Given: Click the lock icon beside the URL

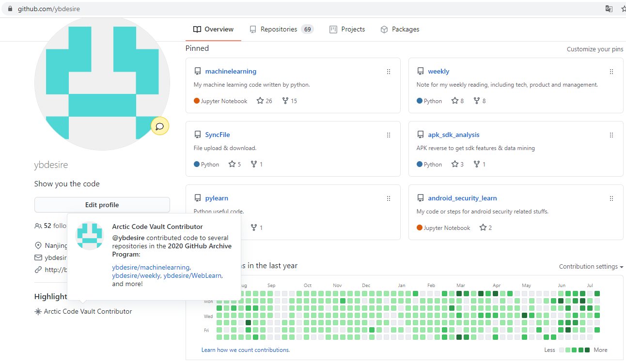Looking at the screenshot, I should [10, 9].
